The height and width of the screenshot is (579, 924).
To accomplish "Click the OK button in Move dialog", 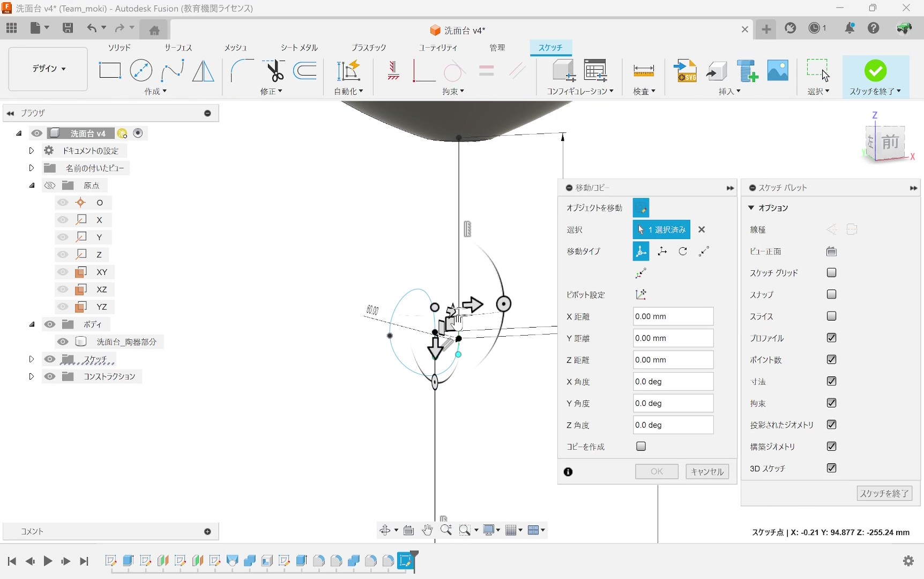I will tap(657, 472).
